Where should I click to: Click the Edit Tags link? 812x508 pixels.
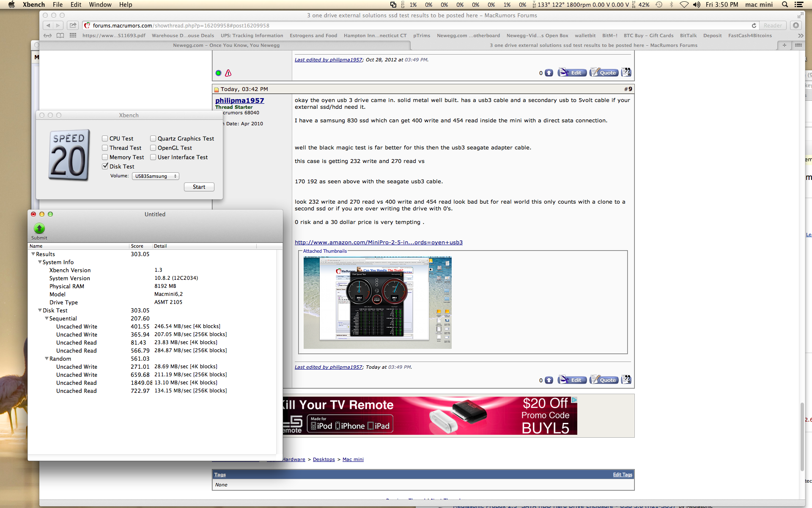pyautogui.click(x=623, y=475)
